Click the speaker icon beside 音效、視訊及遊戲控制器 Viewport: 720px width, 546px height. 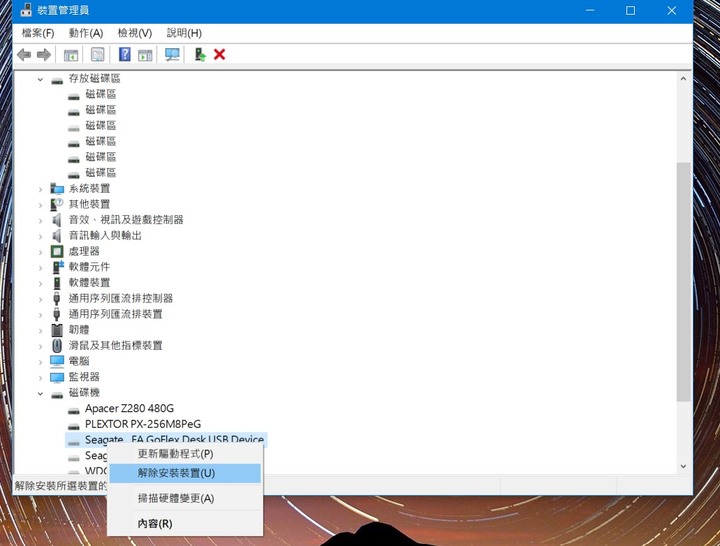click(x=56, y=220)
